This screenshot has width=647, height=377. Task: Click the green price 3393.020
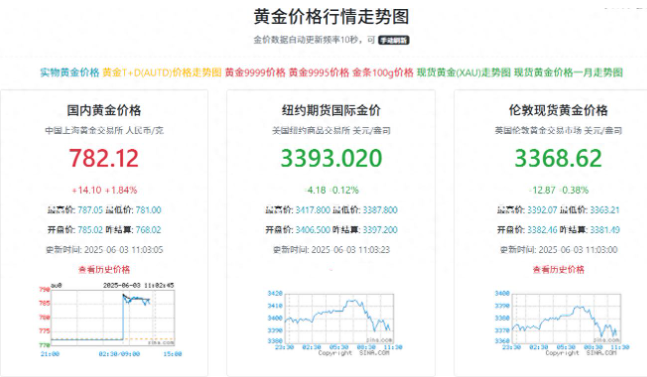pyautogui.click(x=331, y=158)
